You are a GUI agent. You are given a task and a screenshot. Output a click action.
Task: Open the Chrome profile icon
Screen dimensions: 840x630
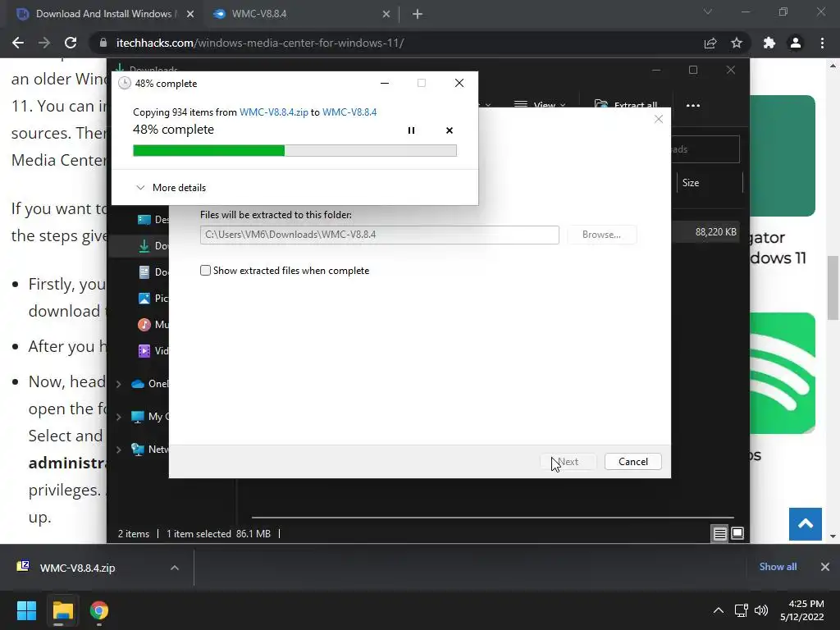(x=796, y=43)
